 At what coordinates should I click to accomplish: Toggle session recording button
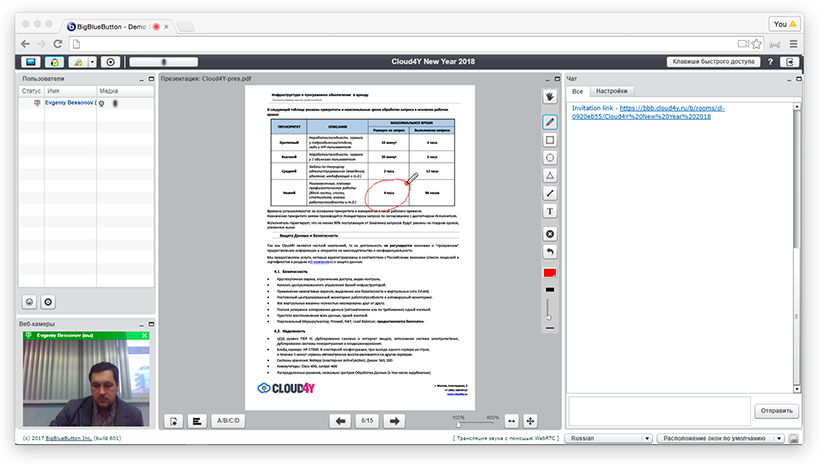pyautogui.click(x=111, y=62)
